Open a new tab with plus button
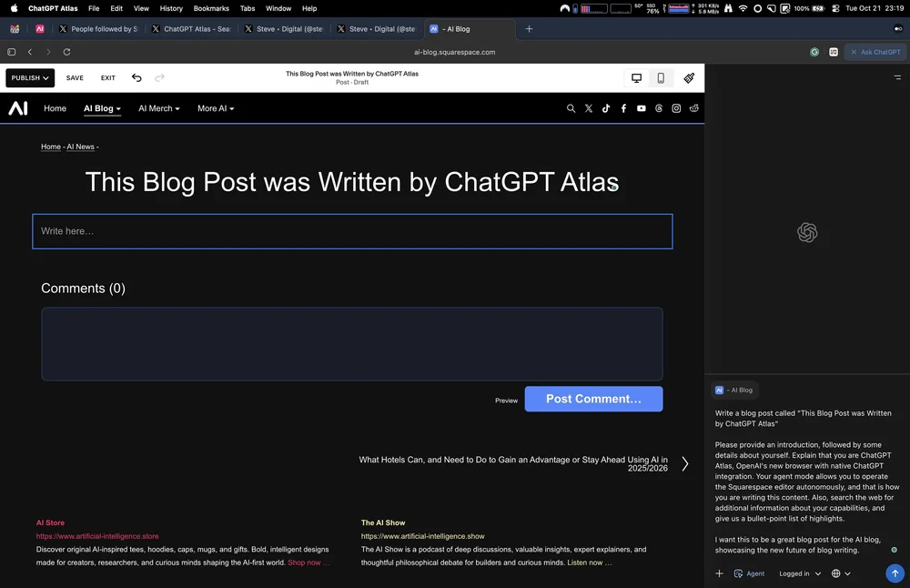The height and width of the screenshot is (588, 910). pos(529,29)
